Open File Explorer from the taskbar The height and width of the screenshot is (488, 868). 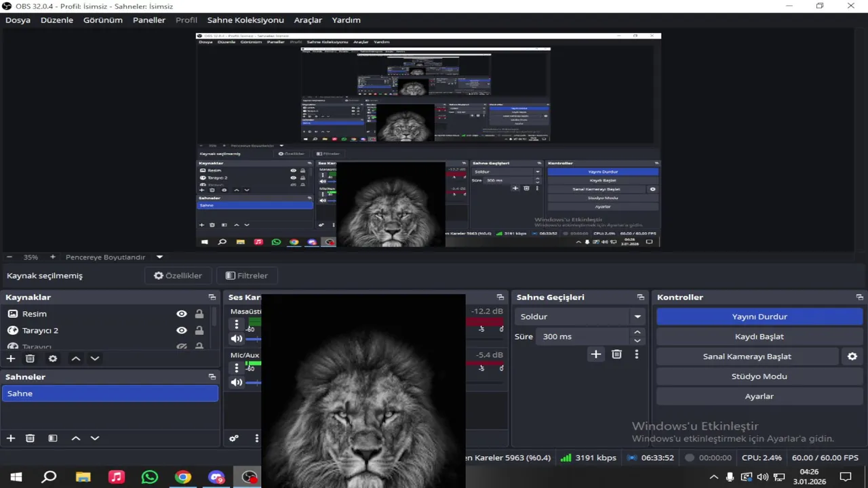coord(83,477)
